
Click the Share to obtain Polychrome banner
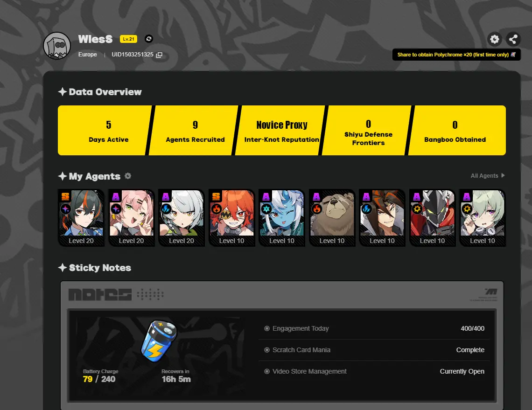(456, 55)
